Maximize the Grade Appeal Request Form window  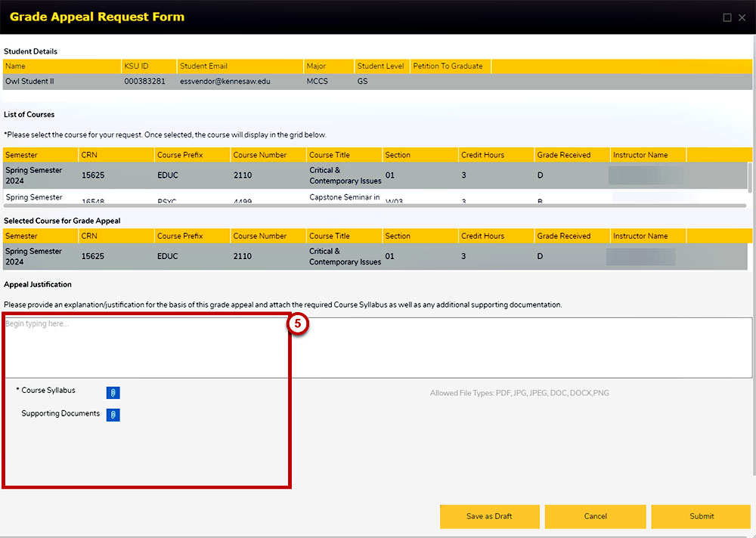727,17
